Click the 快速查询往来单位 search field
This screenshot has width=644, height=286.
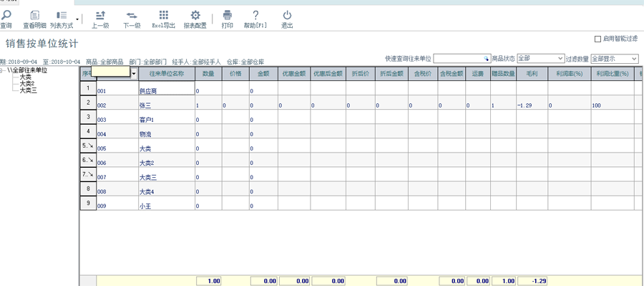462,59
